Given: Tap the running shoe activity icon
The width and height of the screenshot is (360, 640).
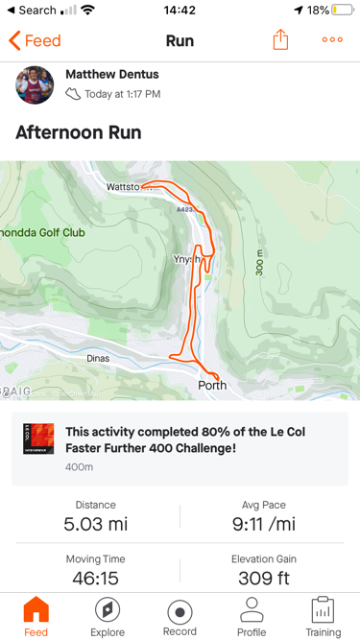Looking at the screenshot, I should tap(73, 94).
